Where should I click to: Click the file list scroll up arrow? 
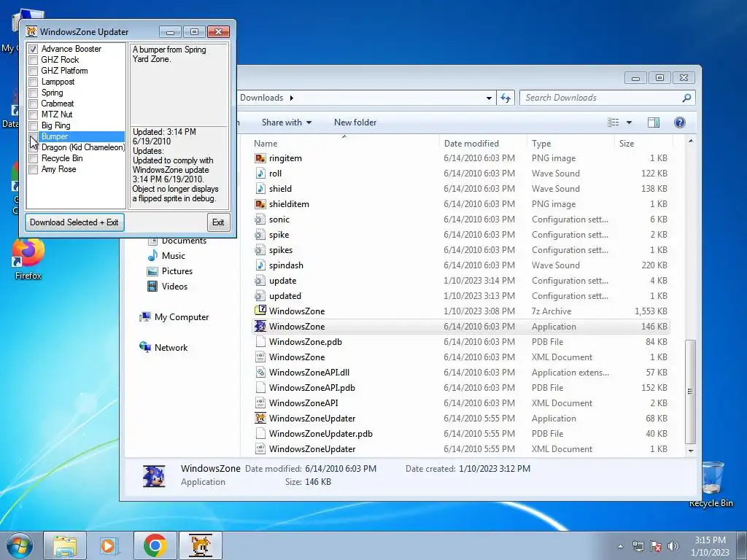click(690, 141)
